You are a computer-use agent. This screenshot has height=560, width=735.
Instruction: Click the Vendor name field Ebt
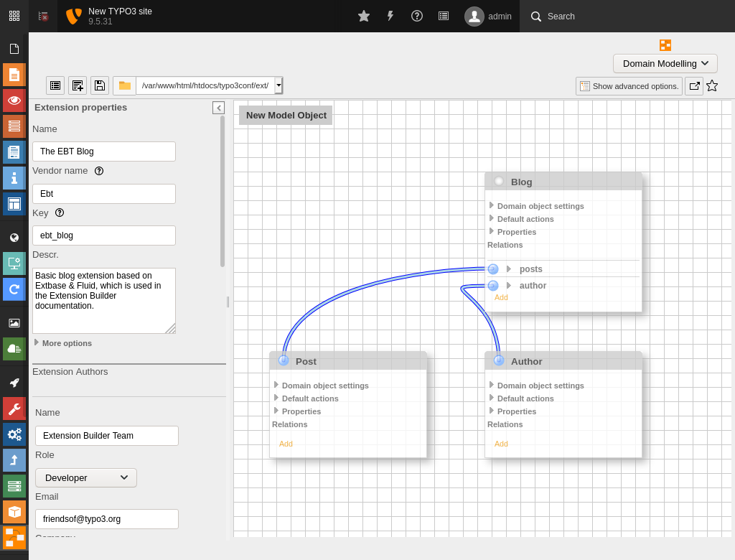[x=104, y=194]
